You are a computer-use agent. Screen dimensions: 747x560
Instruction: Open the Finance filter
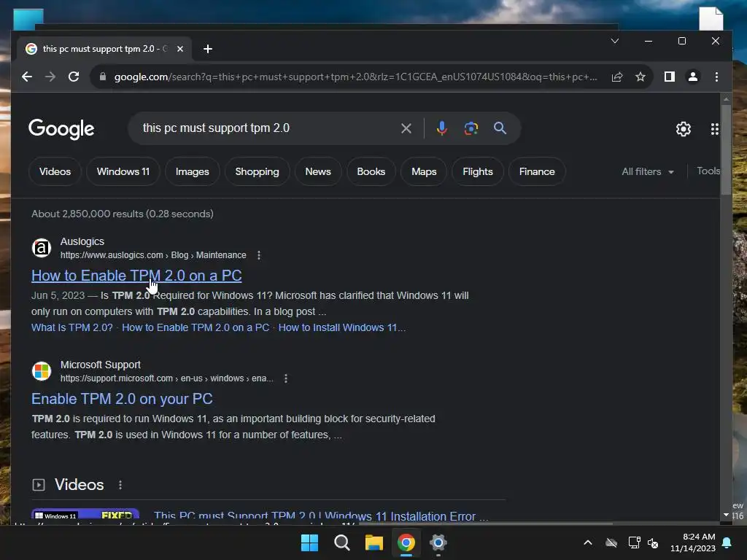coord(536,171)
